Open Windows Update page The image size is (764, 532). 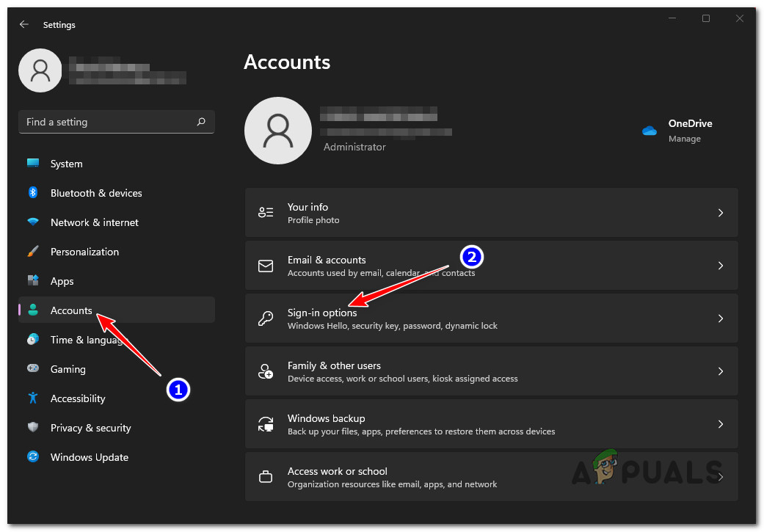(x=117, y=456)
